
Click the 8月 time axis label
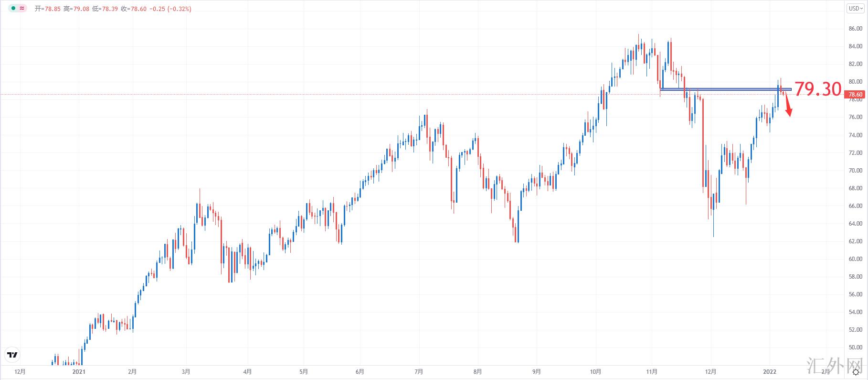[x=477, y=372]
